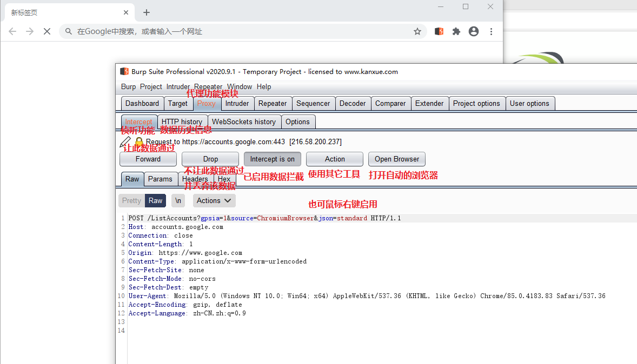Click the Action button
Image resolution: width=637 pixels, height=364 pixels.
(x=335, y=159)
